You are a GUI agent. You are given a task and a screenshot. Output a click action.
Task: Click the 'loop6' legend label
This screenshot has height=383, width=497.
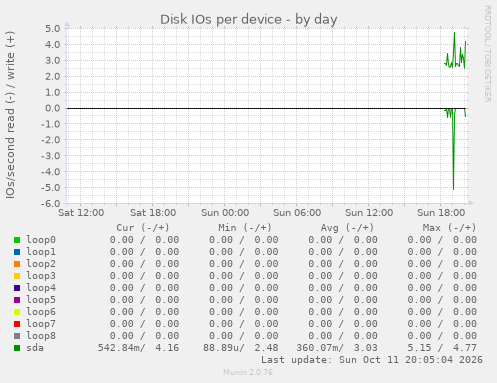[x=41, y=312]
